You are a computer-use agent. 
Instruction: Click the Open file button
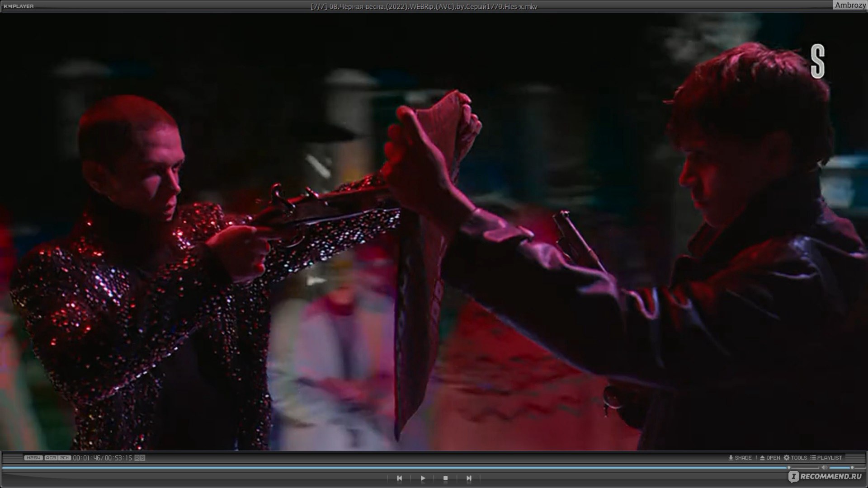[770, 458]
